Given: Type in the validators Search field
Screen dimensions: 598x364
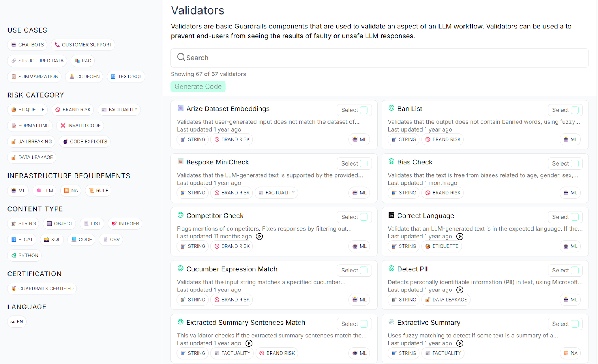Looking at the screenshot, I should (x=385, y=58).
